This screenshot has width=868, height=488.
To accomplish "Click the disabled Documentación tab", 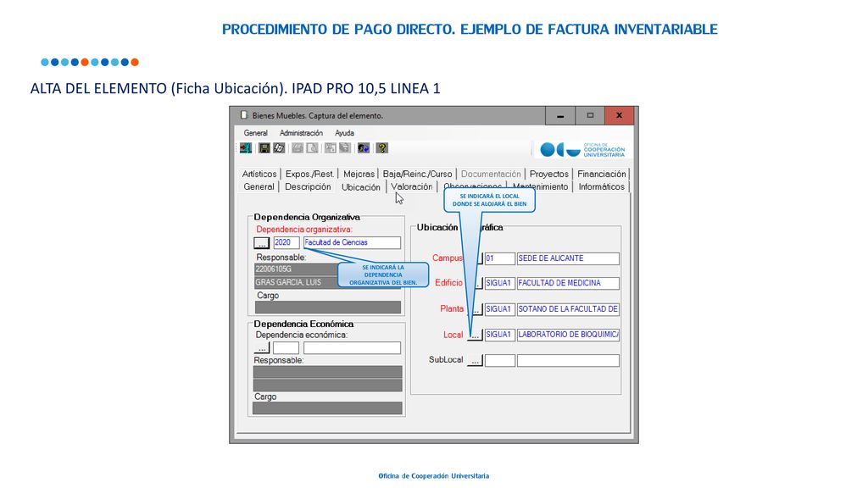I will pos(491,174).
